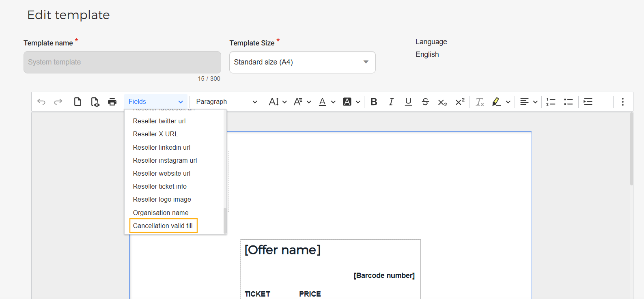
Task: Collapse the Fields dropdown
Action: [x=156, y=102]
